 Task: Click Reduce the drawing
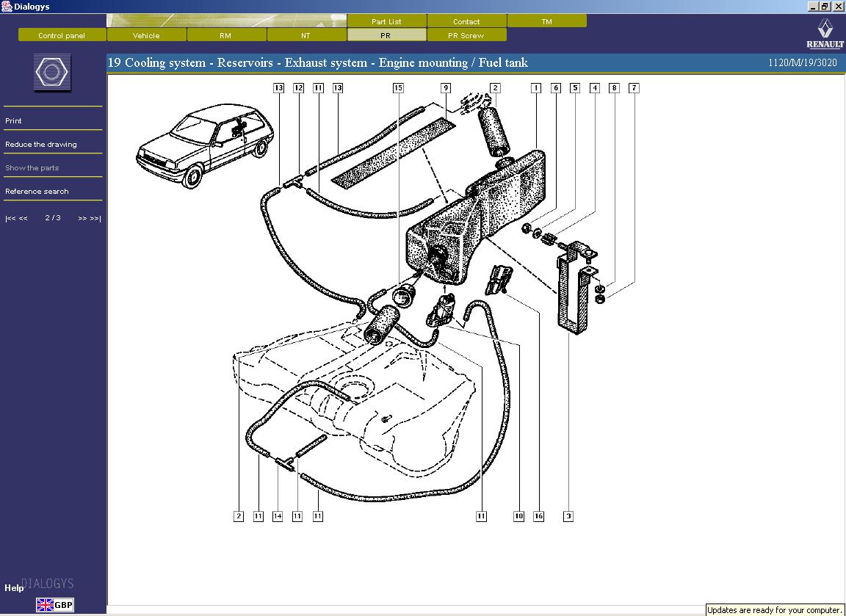pyautogui.click(x=41, y=145)
